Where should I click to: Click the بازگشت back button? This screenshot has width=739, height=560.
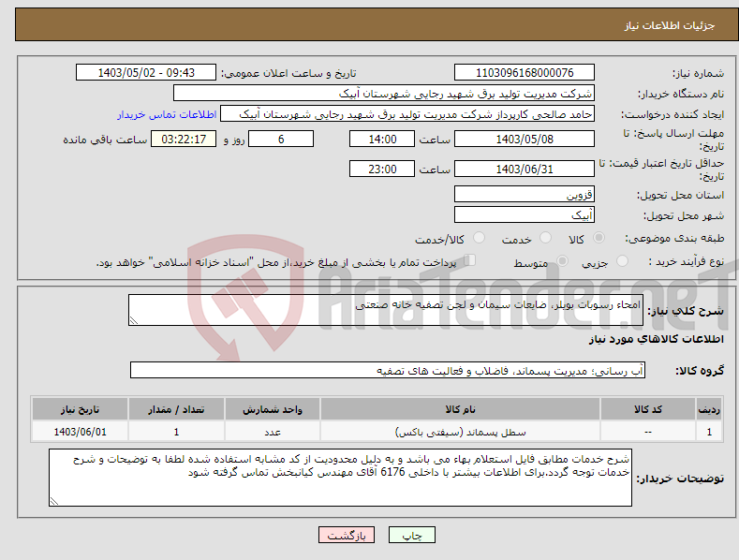pyautogui.click(x=347, y=535)
